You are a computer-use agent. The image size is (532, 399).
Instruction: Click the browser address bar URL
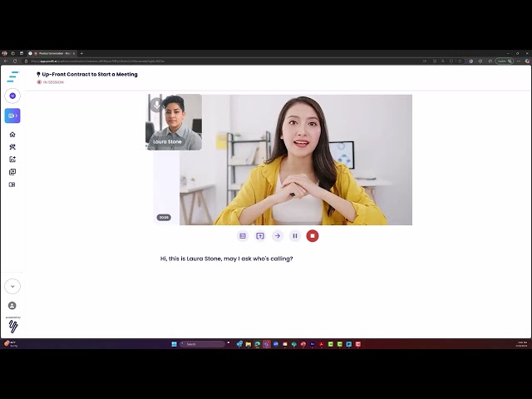coord(98,61)
